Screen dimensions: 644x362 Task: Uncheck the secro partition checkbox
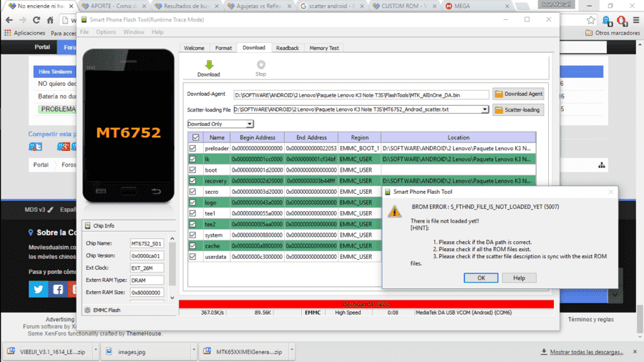point(192,192)
